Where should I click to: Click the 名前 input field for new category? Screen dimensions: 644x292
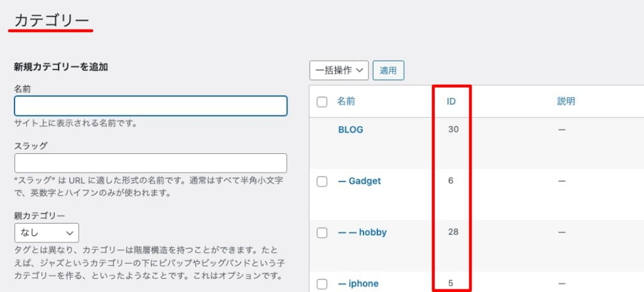pos(151,105)
